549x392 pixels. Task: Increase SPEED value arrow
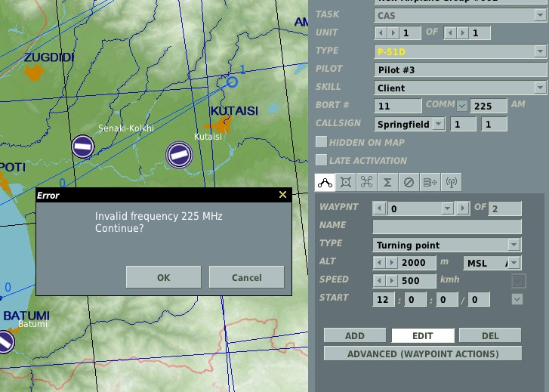click(391, 280)
